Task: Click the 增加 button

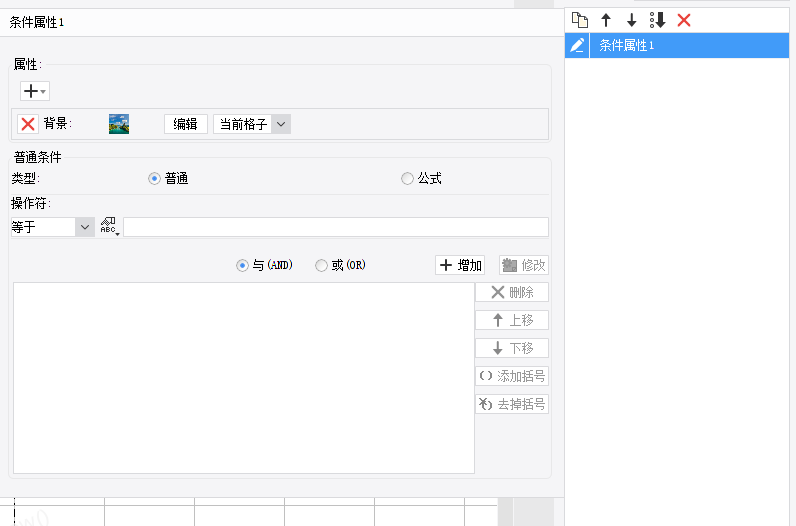Action: [x=460, y=265]
